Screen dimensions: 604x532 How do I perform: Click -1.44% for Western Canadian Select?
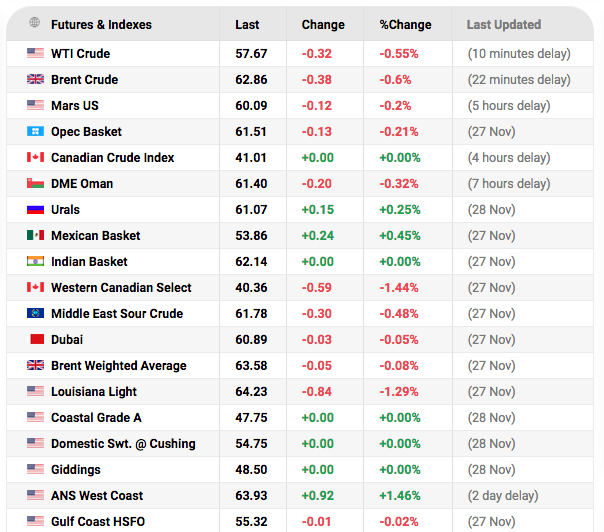(x=399, y=287)
